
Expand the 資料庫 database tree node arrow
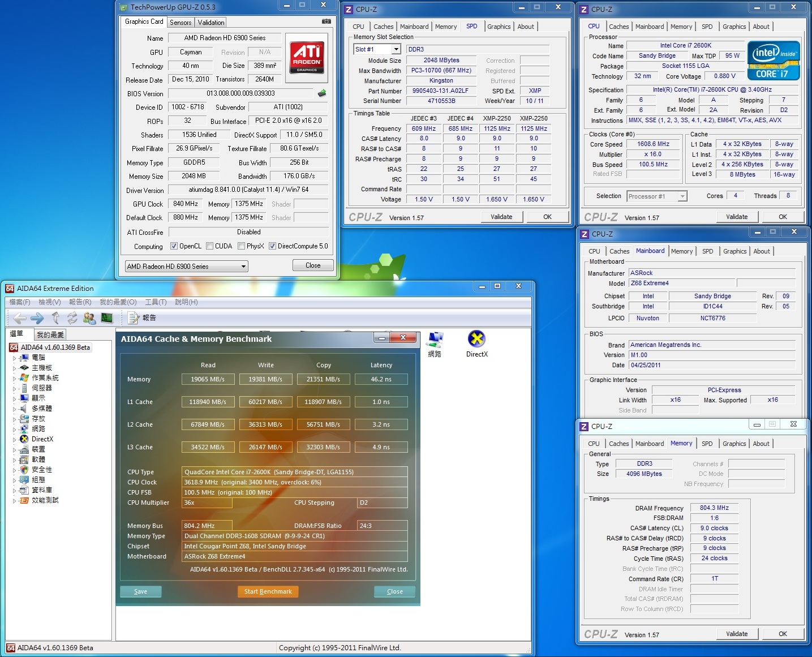14,491
